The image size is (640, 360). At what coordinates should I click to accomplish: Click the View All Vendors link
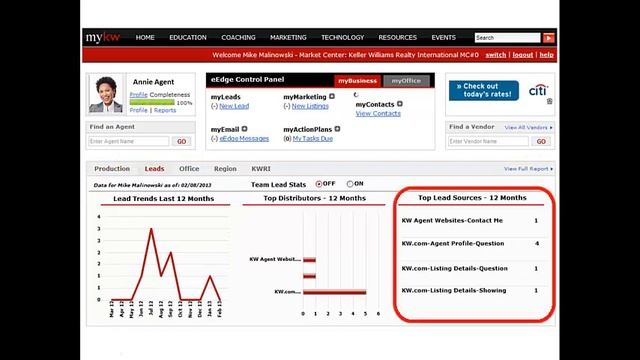coord(528,127)
